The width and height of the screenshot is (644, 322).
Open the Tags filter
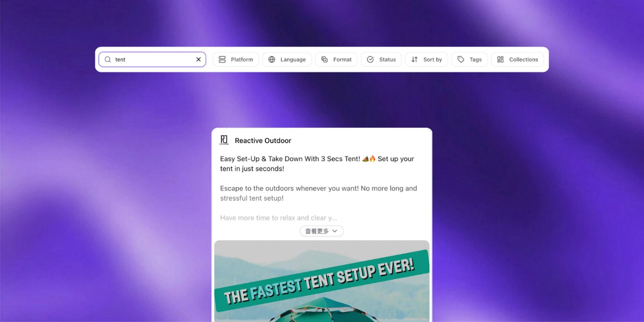(470, 59)
